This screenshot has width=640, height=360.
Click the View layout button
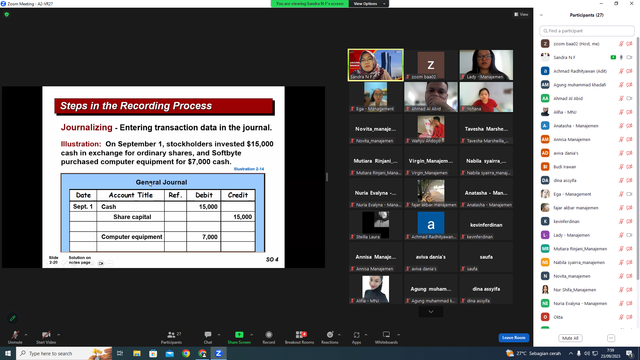point(521,14)
